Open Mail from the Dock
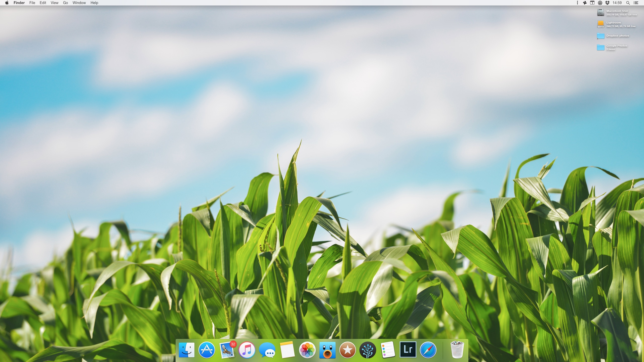 pyautogui.click(x=227, y=350)
